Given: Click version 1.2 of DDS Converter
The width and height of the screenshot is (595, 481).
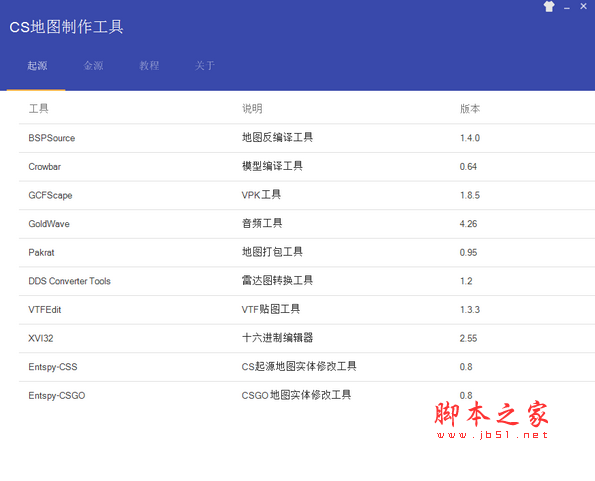Looking at the screenshot, I should 466,281.
